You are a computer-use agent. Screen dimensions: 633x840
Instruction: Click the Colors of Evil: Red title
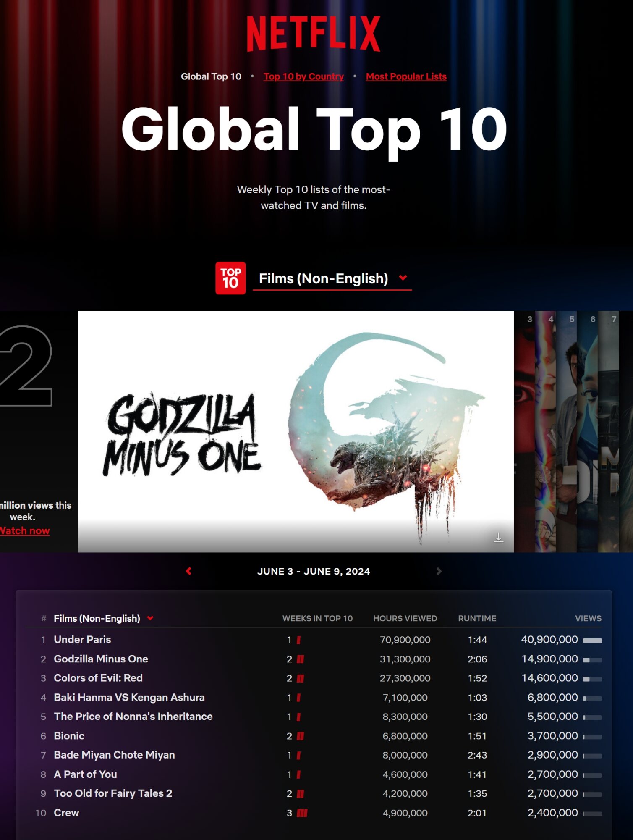[x=98, y=678]
